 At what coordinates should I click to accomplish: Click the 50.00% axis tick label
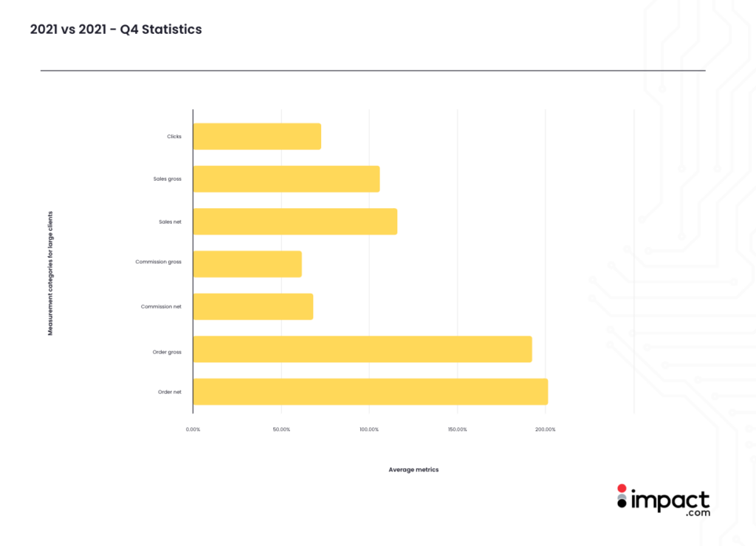281,429
